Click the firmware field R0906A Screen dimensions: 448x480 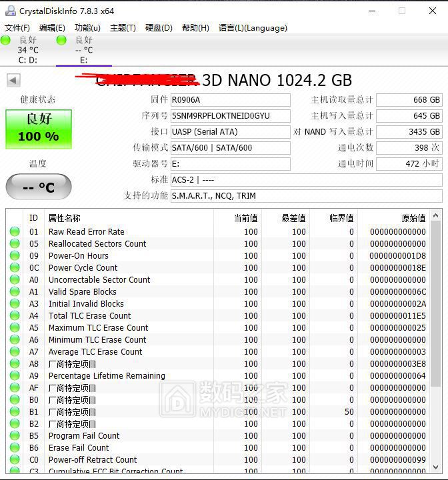(x=230, y=100)
